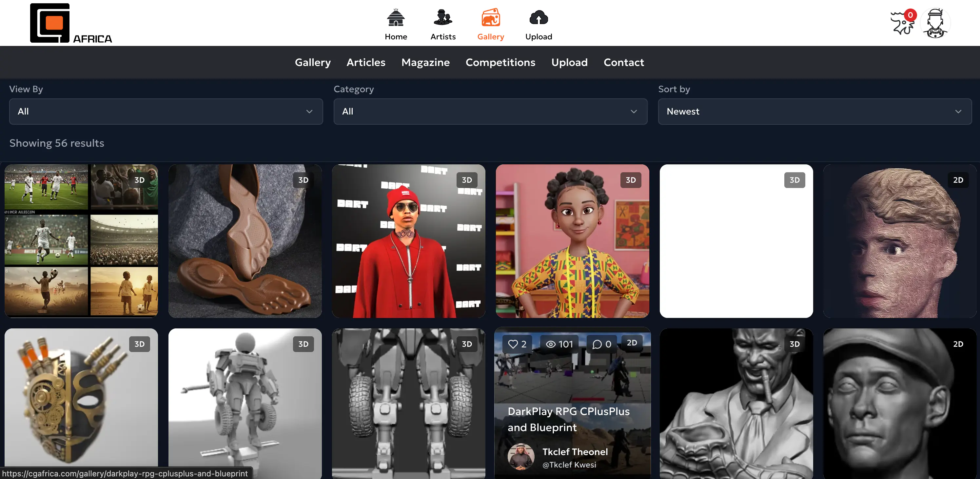Open the Category dropdown

click(x=490, y=112)
